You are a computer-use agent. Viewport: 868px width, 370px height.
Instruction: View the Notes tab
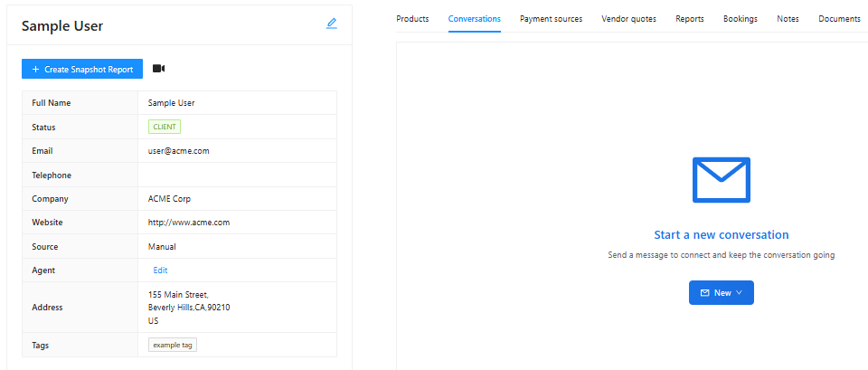point(788,19)
